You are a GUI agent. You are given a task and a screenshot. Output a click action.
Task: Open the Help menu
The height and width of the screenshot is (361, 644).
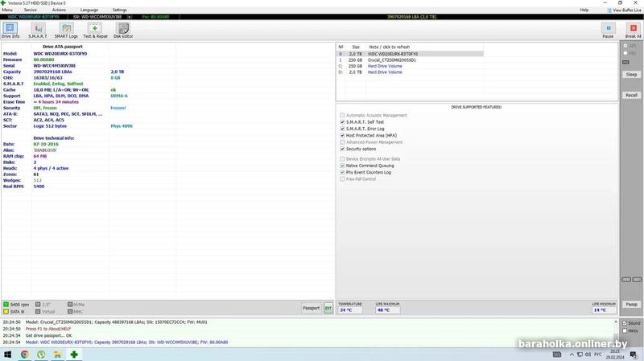tap(584, 10)
